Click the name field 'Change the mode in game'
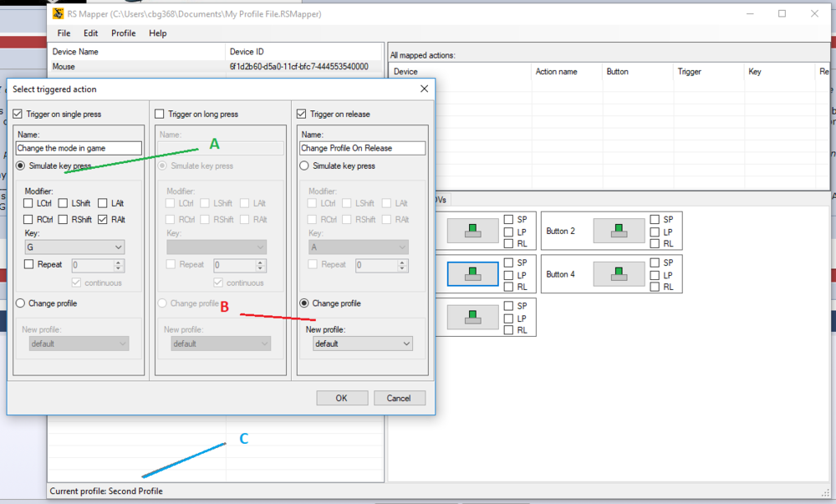 (79, 148)
